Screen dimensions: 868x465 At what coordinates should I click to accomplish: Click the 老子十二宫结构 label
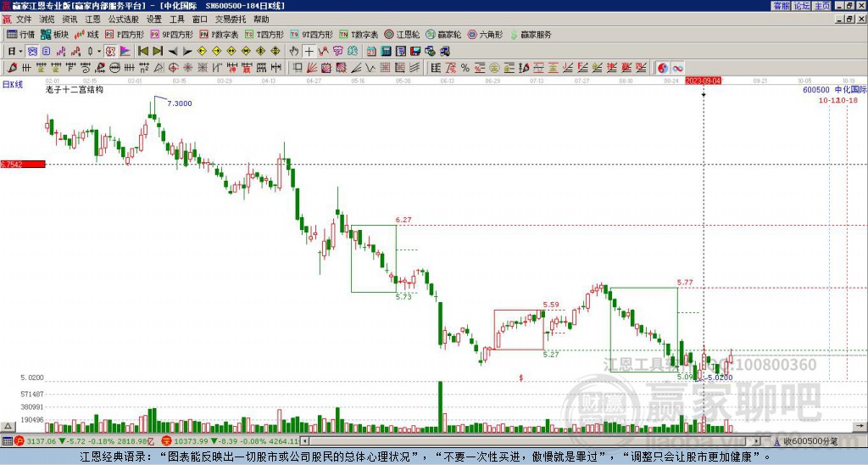tap(75, 89)
